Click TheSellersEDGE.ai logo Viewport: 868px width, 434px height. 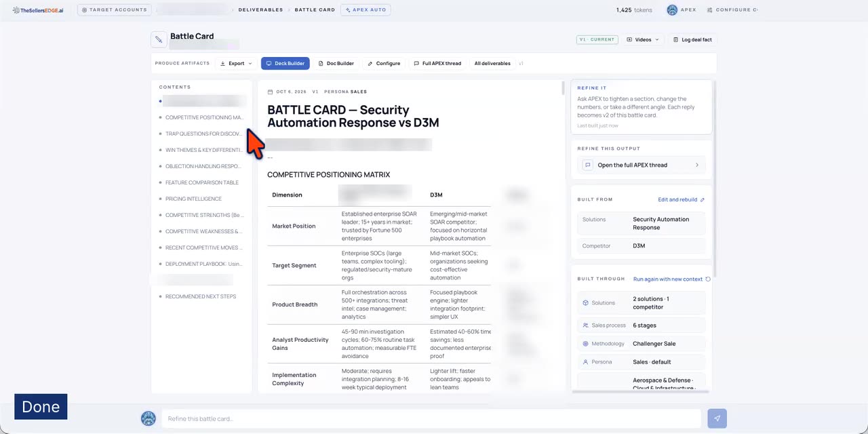tap(38, 10)
